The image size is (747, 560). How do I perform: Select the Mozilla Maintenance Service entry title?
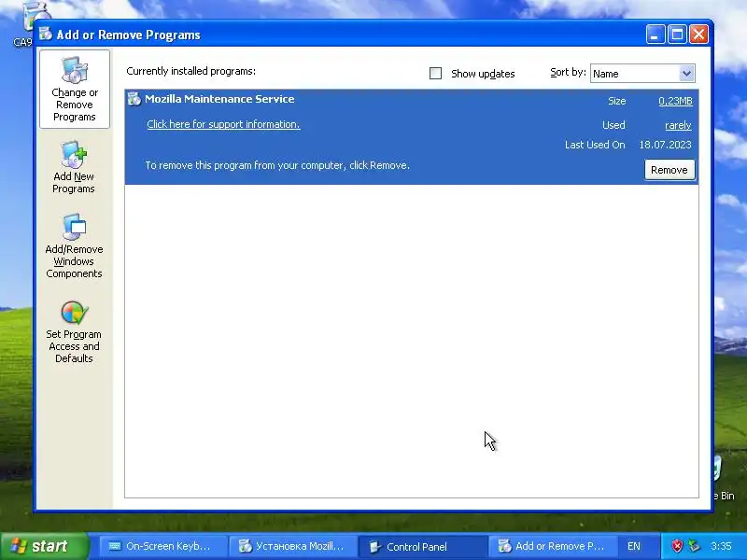point(219,99)
